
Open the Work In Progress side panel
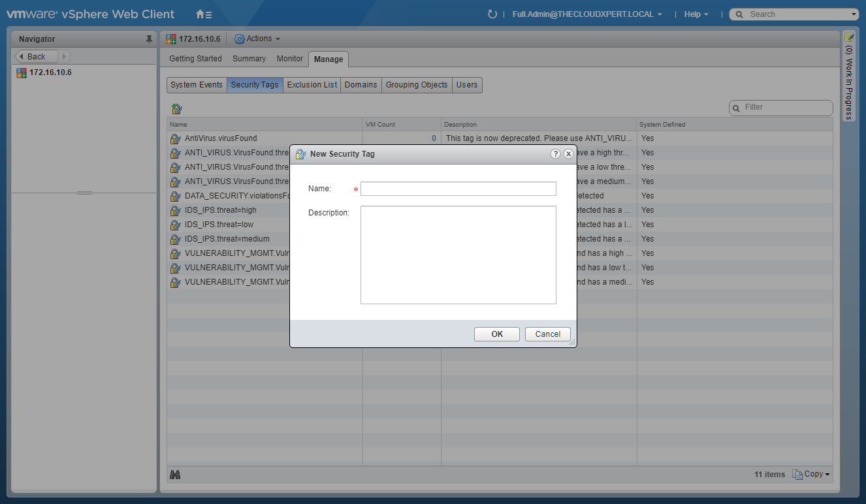pos(849,75)
